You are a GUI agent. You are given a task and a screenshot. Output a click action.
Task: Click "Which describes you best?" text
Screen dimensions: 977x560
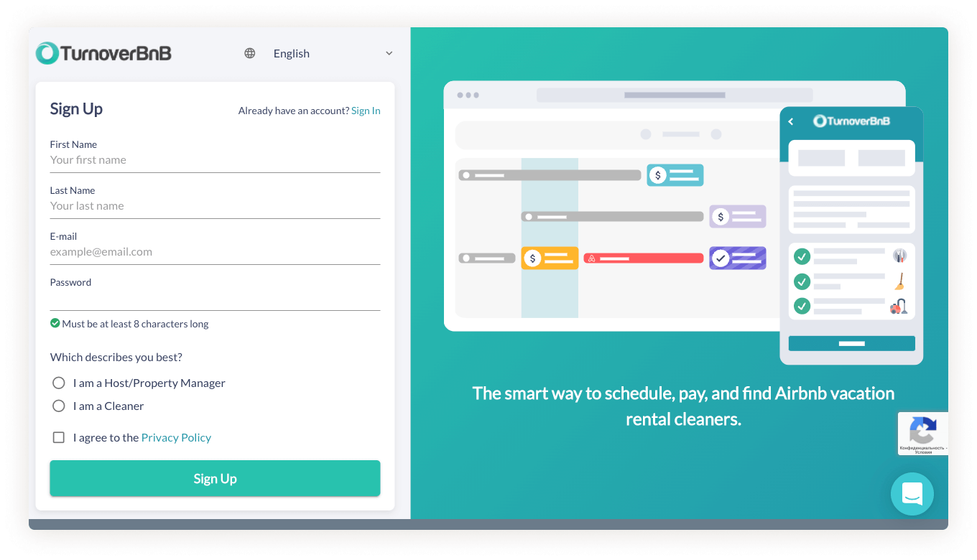coord(116,357)
